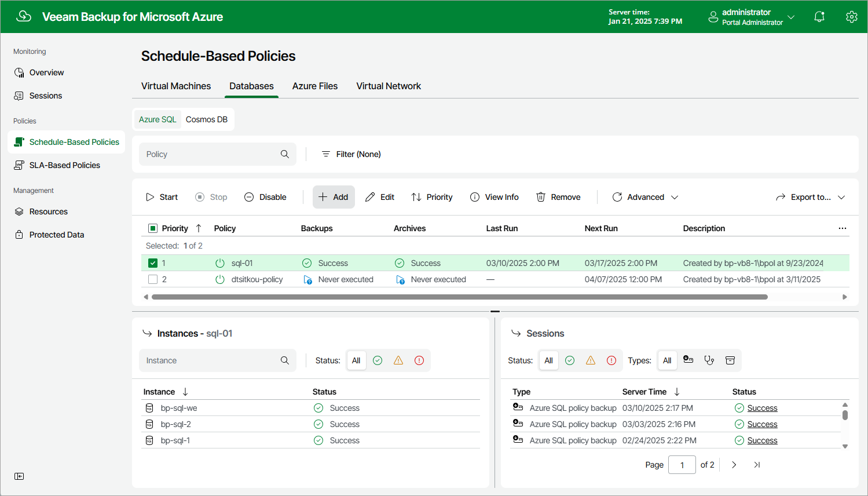The height and width of the screenshot is (496, 868).
Task: Click the dtsitkou-policy power state icon
Action: coord(220,279)
